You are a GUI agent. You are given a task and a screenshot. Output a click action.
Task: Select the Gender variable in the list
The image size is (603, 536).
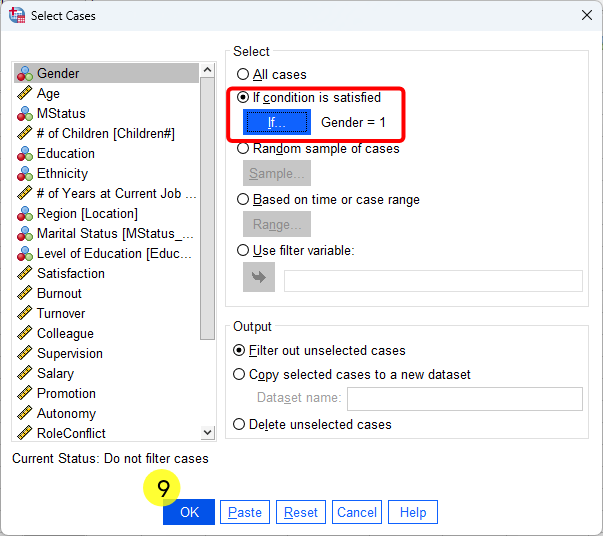pos(106,73)
